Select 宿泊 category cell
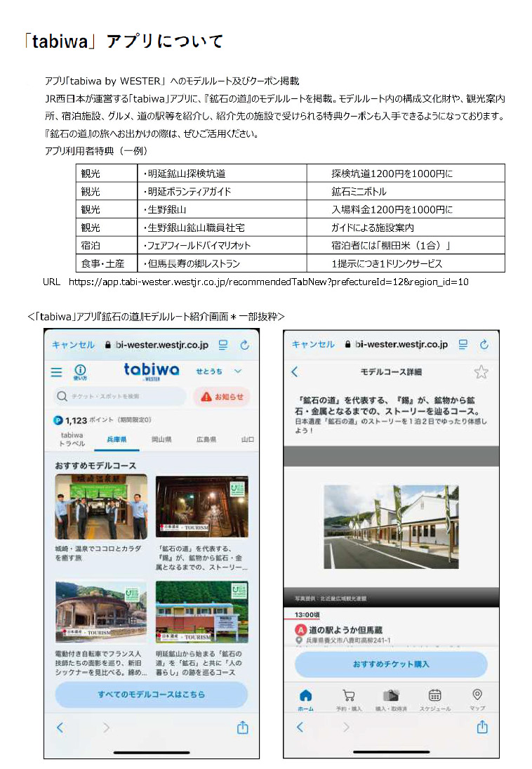Viewport: 532px width, 769px height. [107, 245]
